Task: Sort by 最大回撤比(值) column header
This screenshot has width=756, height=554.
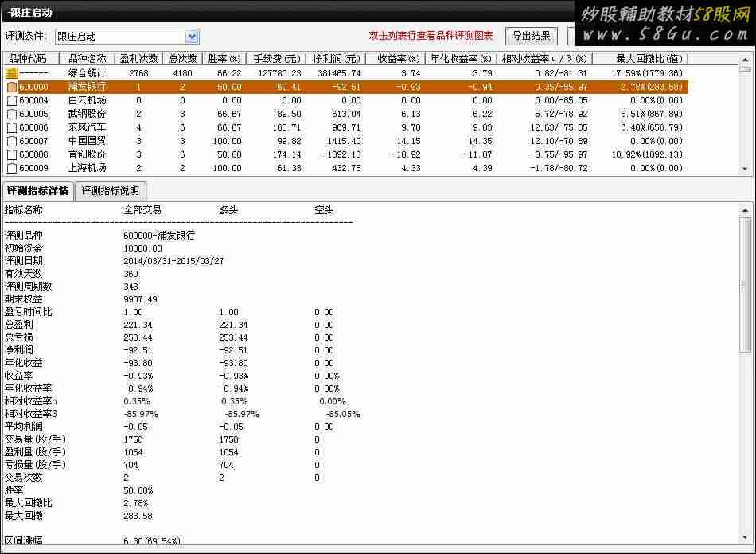Action: (x=641, y=58)
